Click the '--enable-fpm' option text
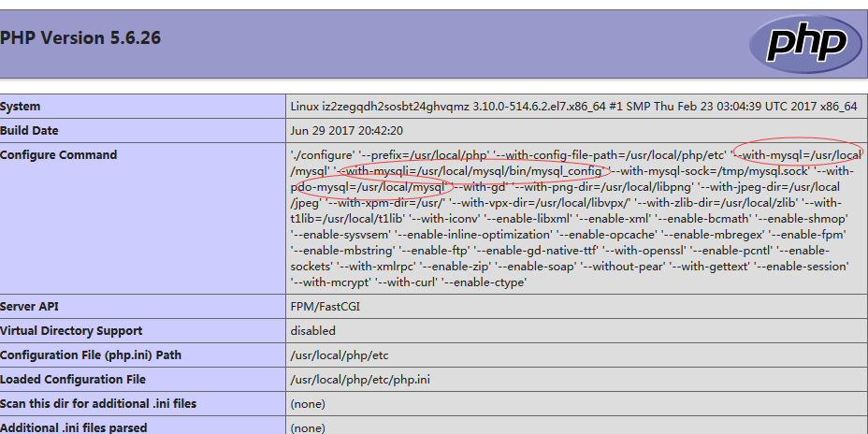The height and width of the screenshot is (434, 868). pos(807,235)
